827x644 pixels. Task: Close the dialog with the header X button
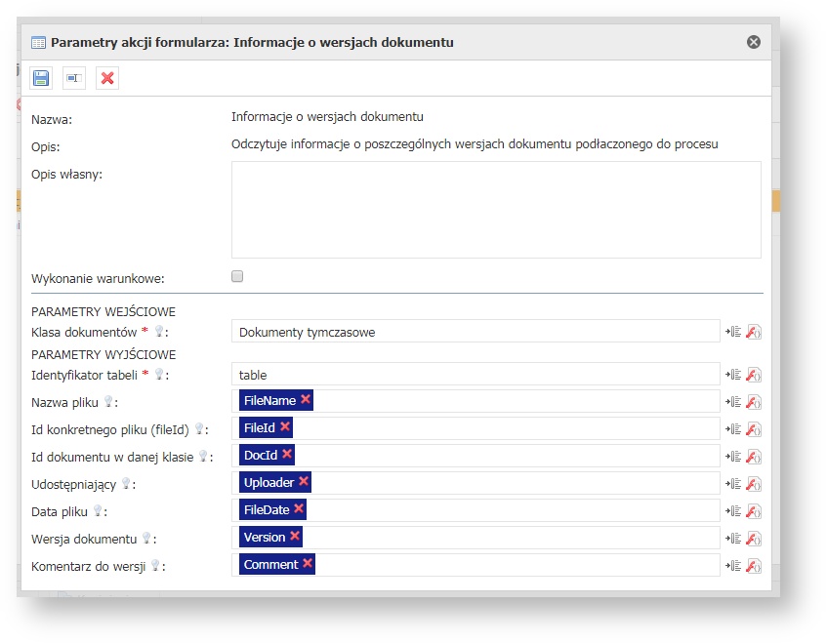click(753, 42)
